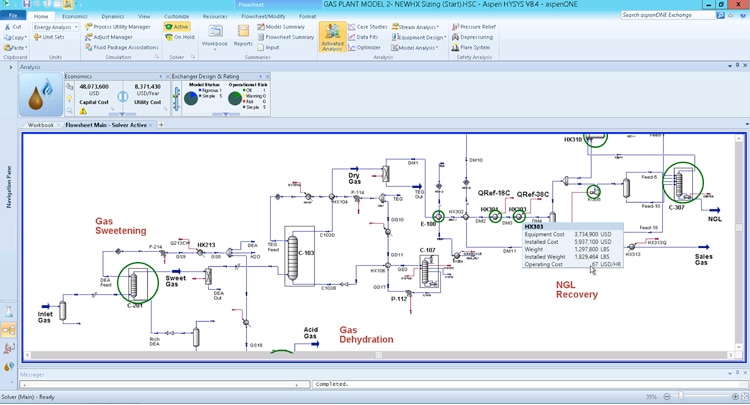Open the Energy Analysis unit set combo box
Viewport: 750px width, 405px height.
click(x=55, y=27)
